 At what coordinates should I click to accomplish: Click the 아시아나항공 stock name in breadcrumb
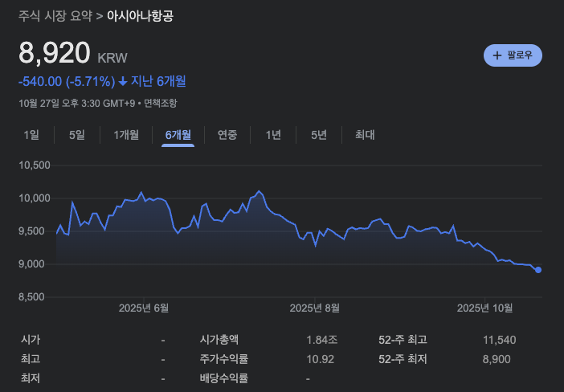140,16
